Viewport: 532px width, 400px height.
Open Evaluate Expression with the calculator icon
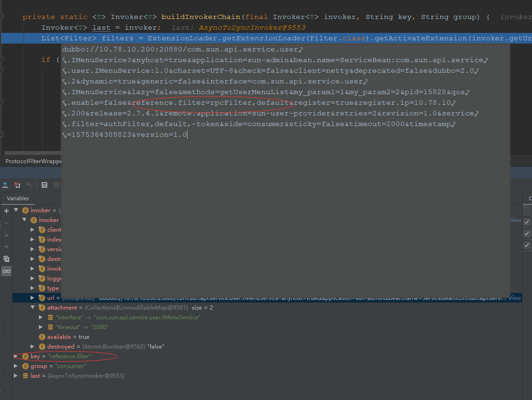pyautogui.click(x=44, y=185)
